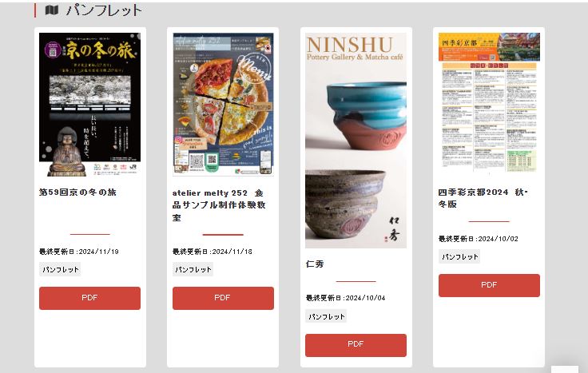Open the 京の冬の旅 pamphlet cover thumbnail
This screenshot has height=373, width=588.
tap(90, 104)
